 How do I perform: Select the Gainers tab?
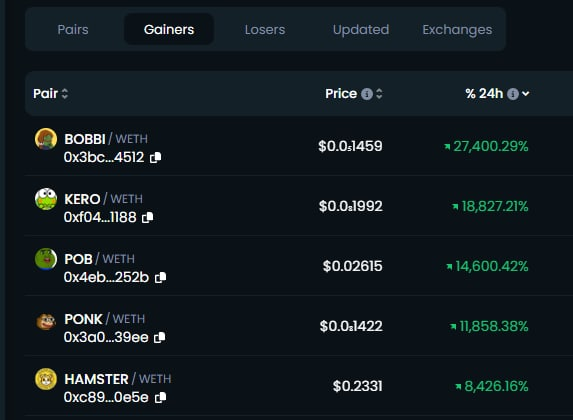click(x=169, y=29)
